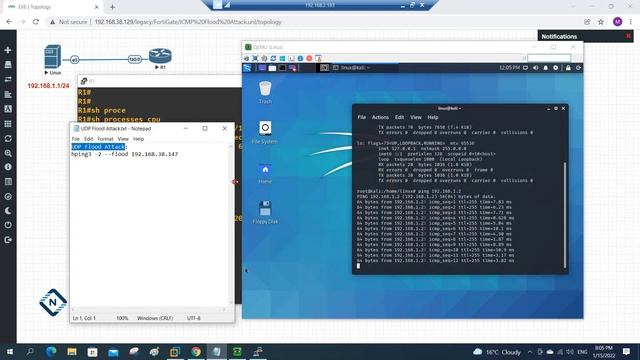640x360 pixels.
Task: Select the R1 router node in the topology
Action: coord(160,56)
